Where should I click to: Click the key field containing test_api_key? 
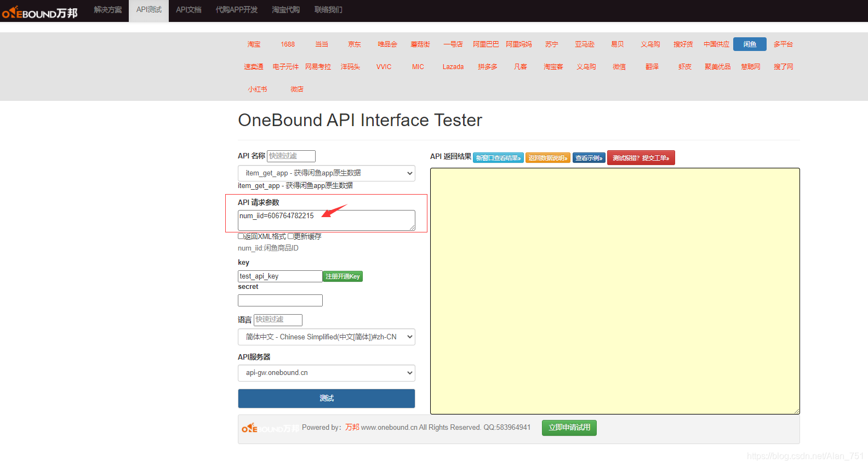280,276
